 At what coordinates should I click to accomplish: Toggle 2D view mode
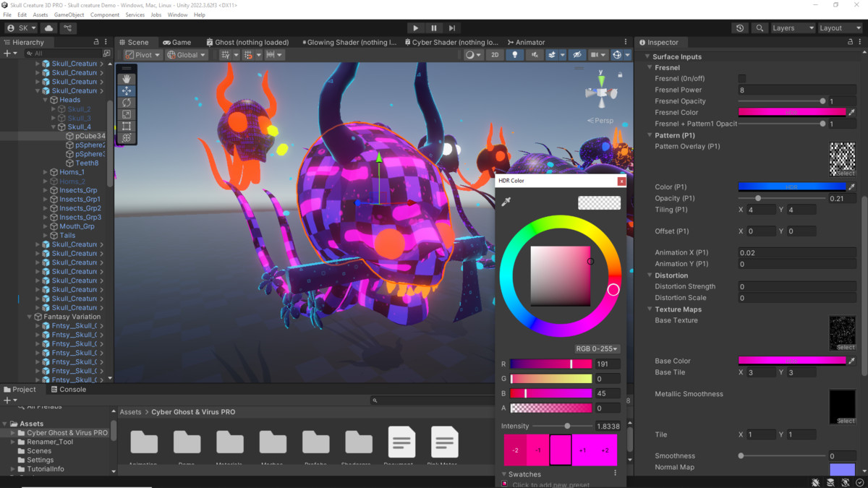495,55
